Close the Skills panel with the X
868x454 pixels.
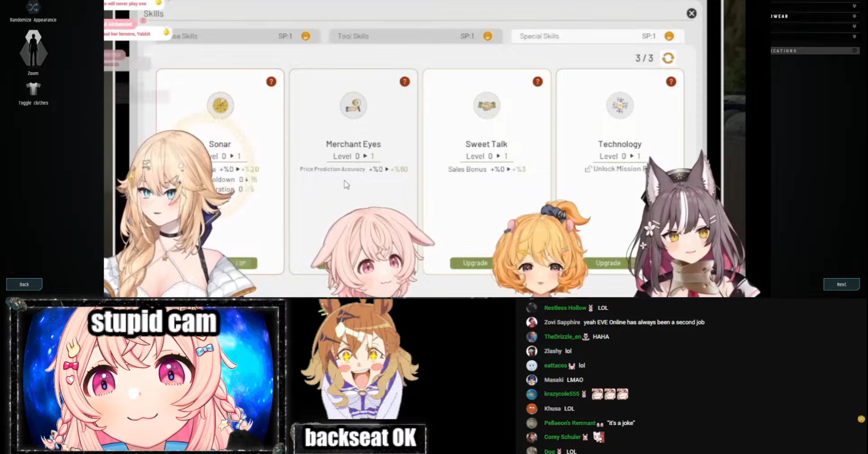(691, 14)
